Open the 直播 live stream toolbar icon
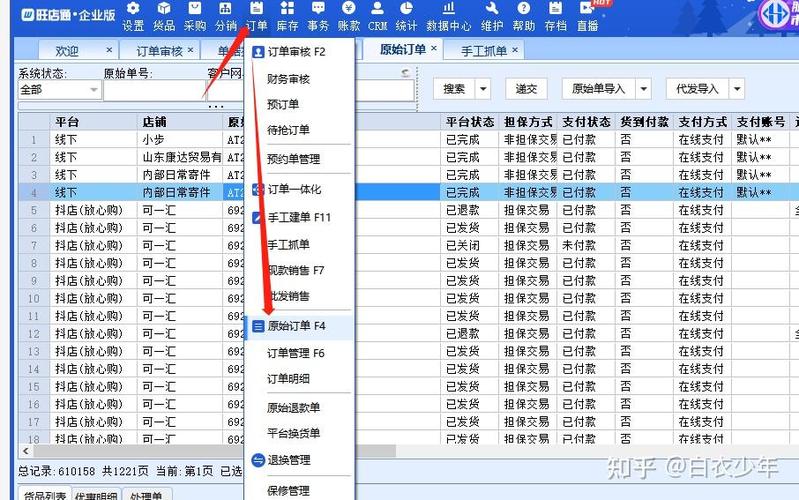Screen dimensions: 799x500 coord(588,16)
